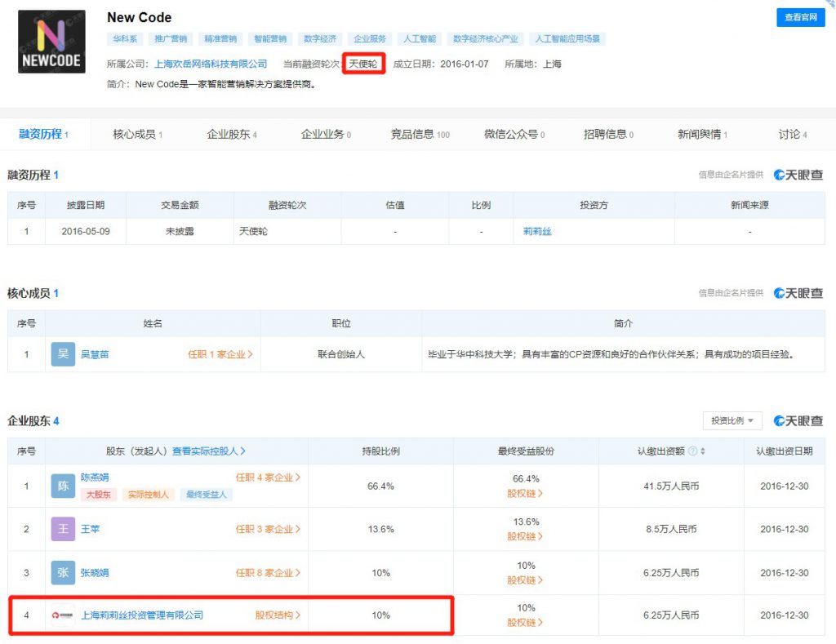Click the NEWCODE company logo

point(51,42)
